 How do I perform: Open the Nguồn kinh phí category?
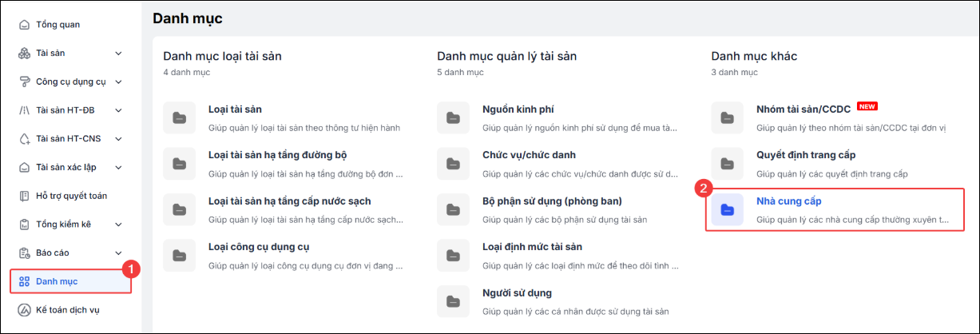click(x=518, y=109)
